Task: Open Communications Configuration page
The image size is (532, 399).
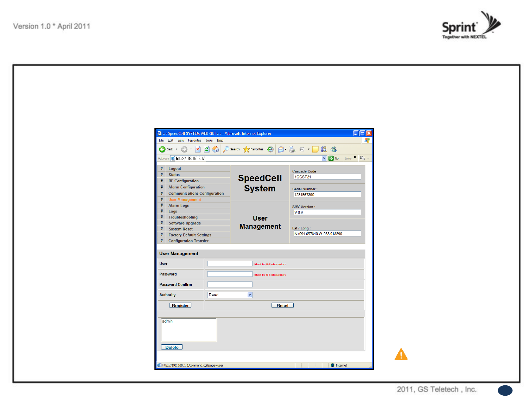Action: [196, 193]
